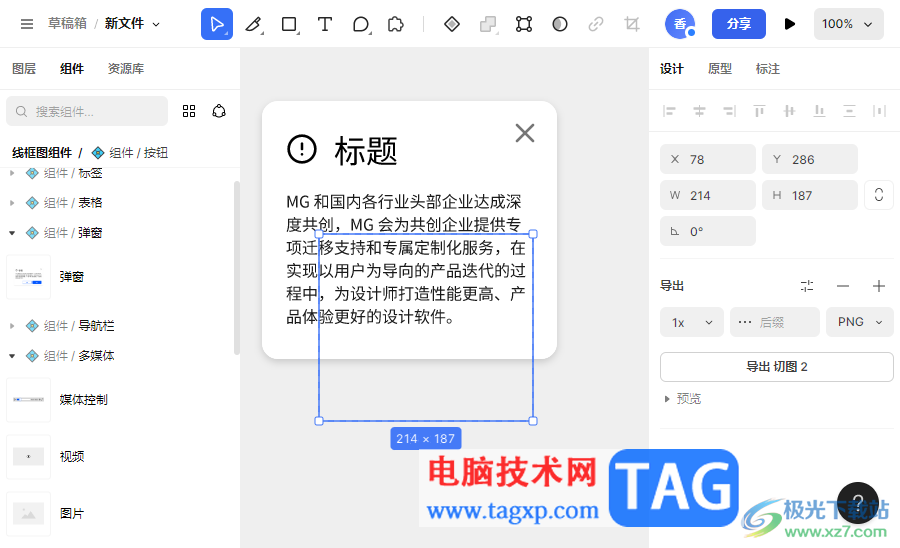Open the plugins puzzle icon

[x=395, y=24]
